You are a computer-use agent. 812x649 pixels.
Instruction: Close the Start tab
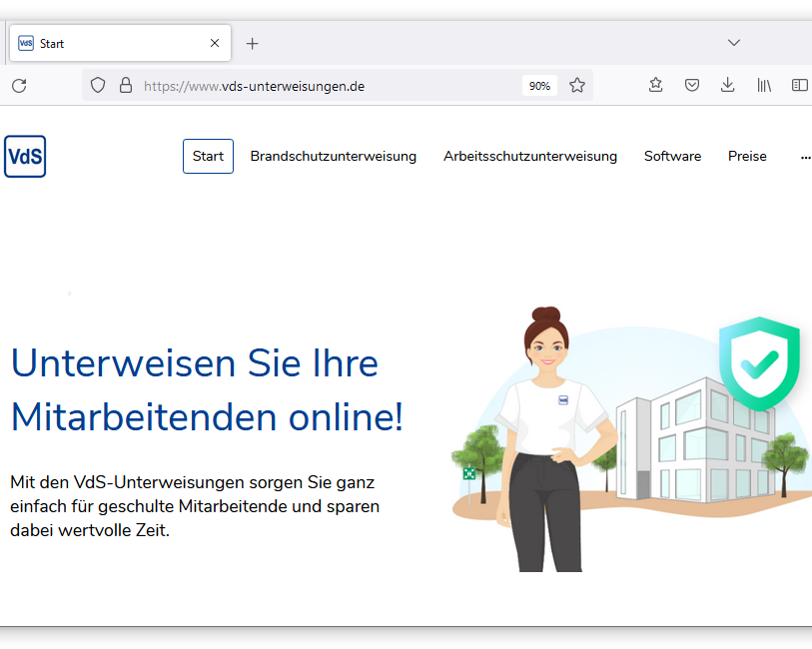pyautogui.click(x=215, y=44)
